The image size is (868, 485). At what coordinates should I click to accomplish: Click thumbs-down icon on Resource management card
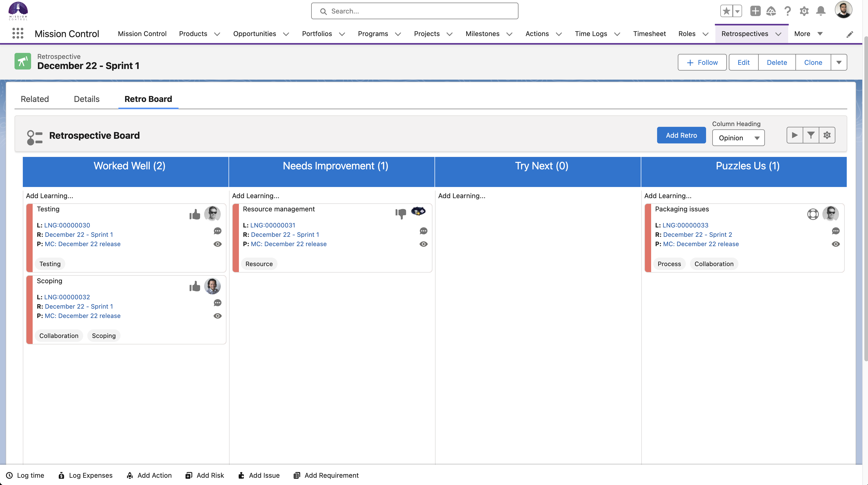click(x=401, y=213)
